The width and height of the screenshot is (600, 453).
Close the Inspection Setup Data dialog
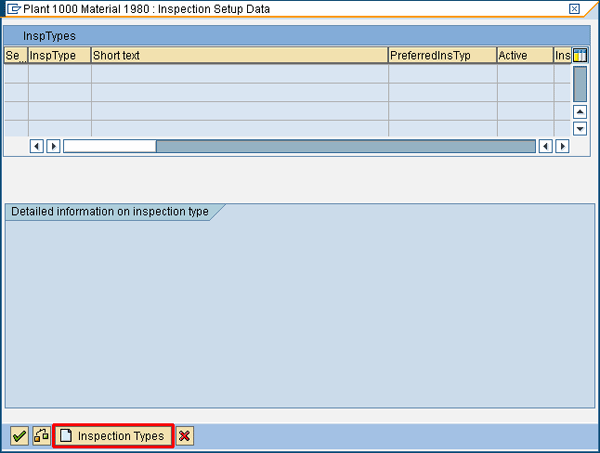point(574,9)
